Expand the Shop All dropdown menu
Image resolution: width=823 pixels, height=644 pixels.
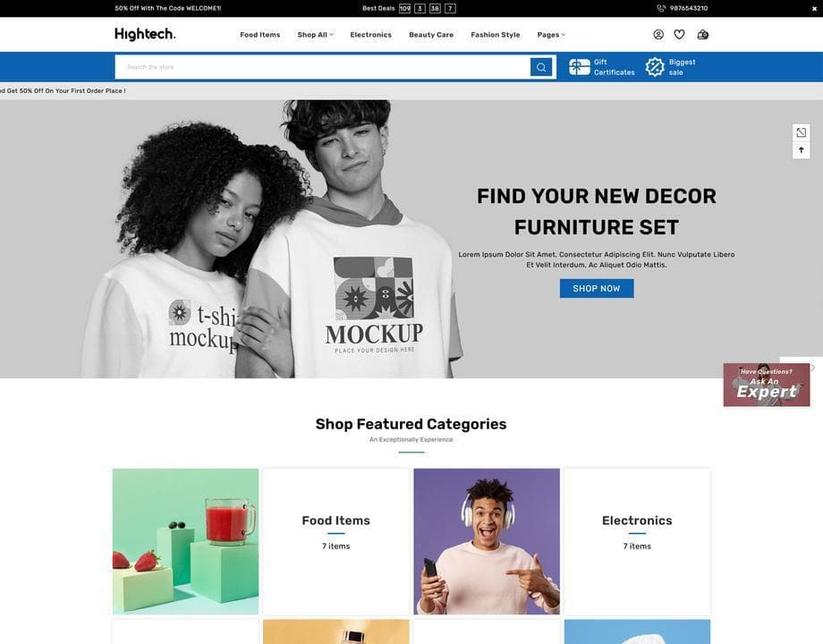[315, 35]
